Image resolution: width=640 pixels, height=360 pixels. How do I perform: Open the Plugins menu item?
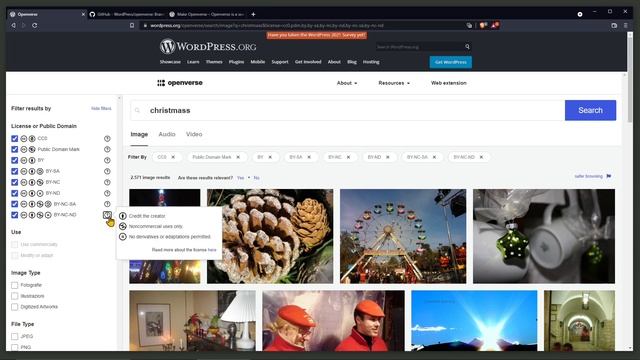click(236, 62)
